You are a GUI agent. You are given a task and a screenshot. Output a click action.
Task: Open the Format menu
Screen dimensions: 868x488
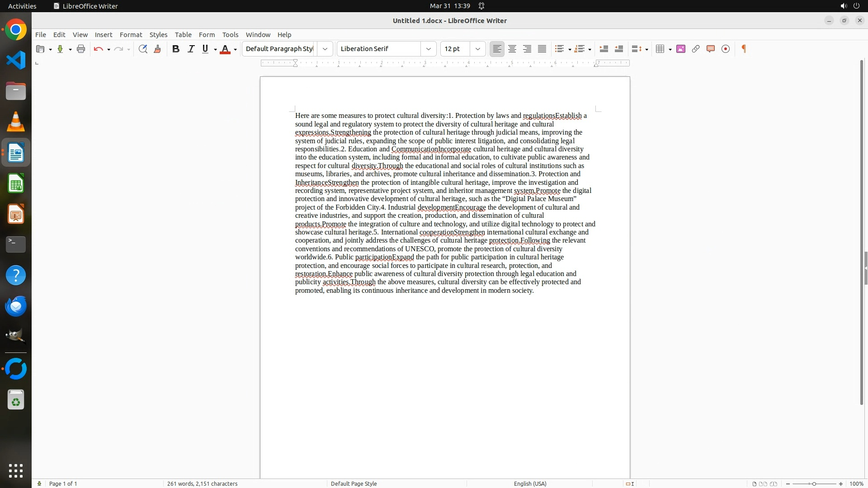(131, 35)
